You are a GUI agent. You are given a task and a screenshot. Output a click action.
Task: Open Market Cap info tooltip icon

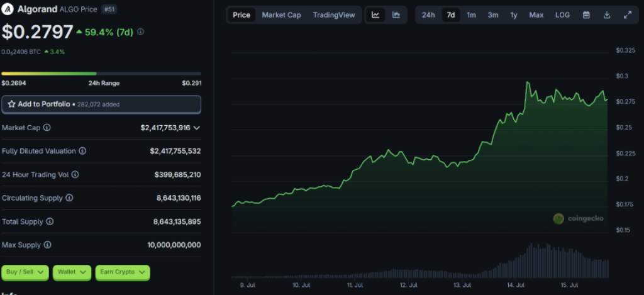[x=47, y=128]
